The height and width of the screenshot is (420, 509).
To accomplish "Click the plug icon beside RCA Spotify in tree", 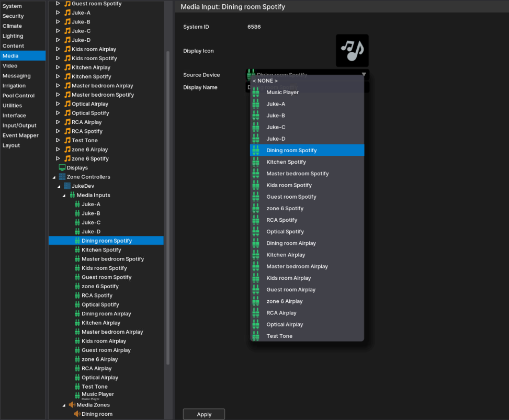I will (77, 296).
